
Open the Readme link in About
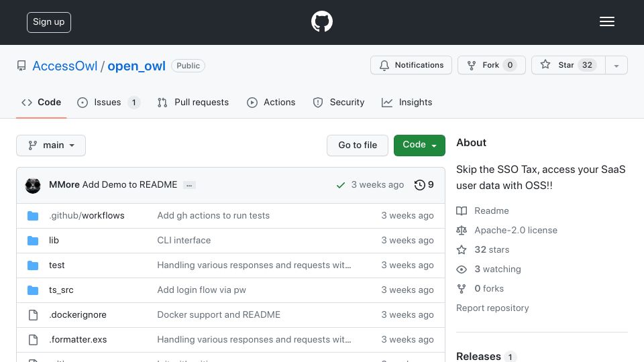click(492, 210)
